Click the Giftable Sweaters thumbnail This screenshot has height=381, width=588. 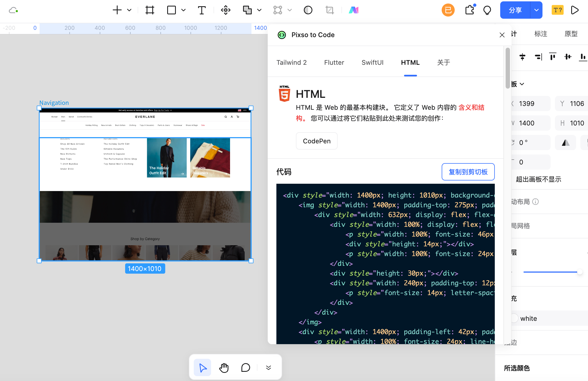tap(210, 158)
